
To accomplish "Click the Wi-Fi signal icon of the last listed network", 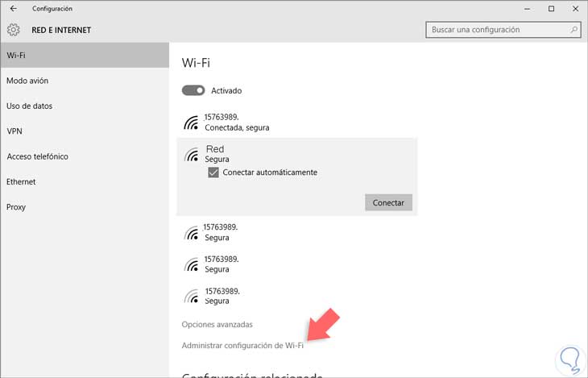I will [192, 295].
